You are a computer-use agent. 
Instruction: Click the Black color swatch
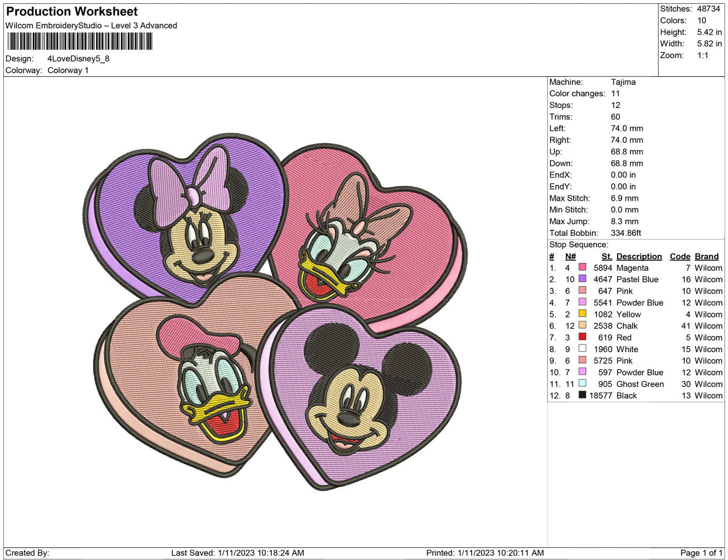(x=582, y=395)
